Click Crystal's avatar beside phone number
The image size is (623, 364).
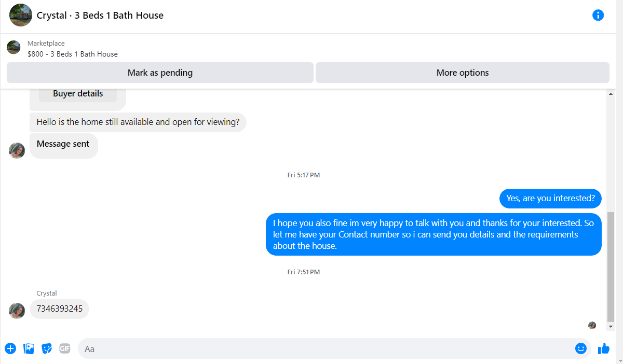(x=17, y=311)
